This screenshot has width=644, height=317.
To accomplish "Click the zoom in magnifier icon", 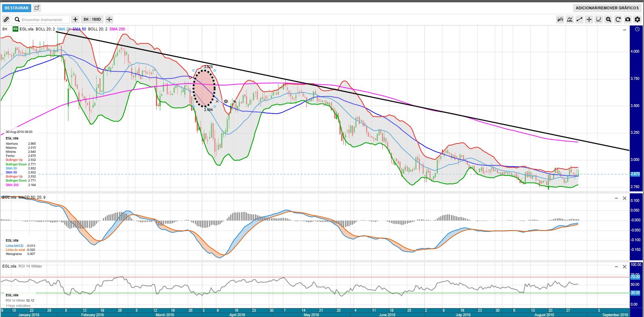I will coord(608,19).
